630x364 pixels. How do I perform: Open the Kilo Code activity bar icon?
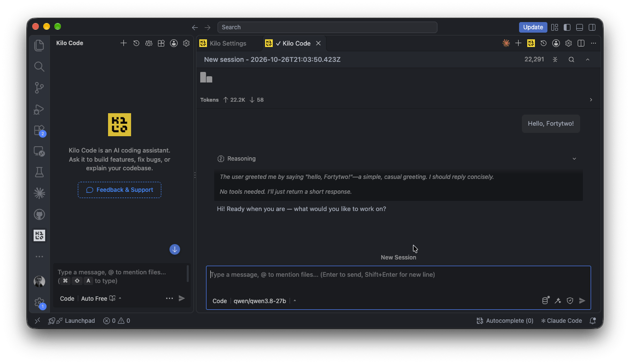[39, 235]
